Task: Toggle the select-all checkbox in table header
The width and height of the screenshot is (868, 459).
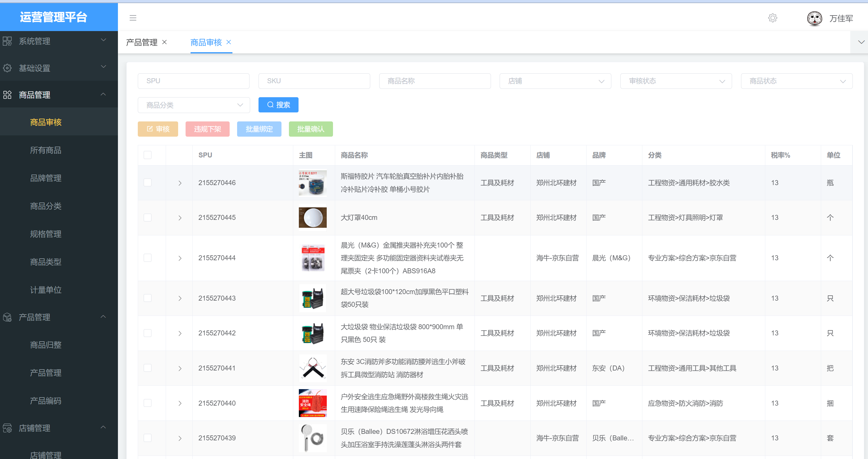Action: [148, 155]
